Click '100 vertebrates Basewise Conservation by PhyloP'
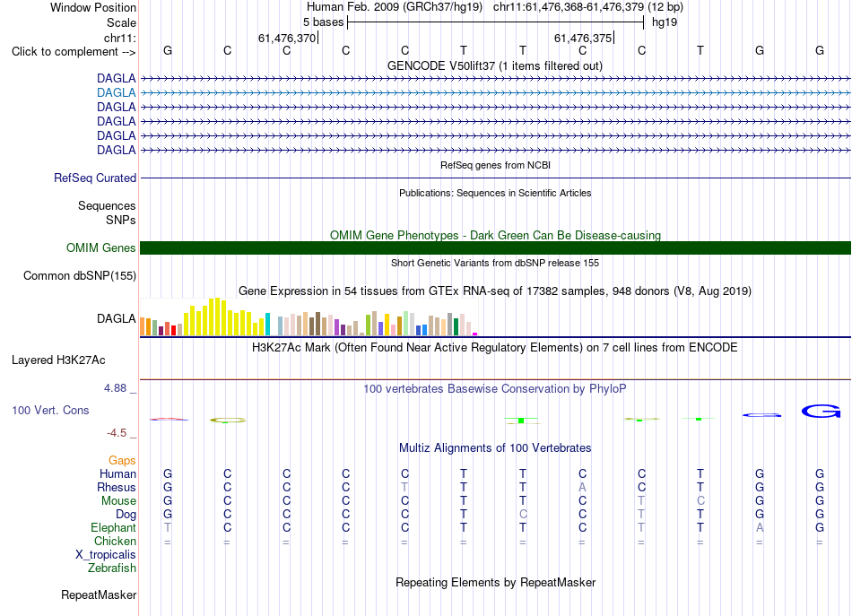 click(x=494, y=389)
